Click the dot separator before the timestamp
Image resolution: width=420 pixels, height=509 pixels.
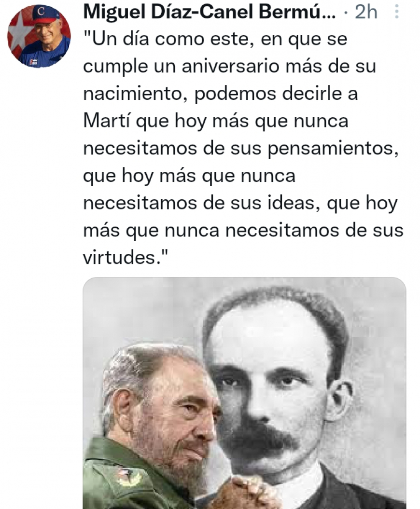click(x=346, y=13)
